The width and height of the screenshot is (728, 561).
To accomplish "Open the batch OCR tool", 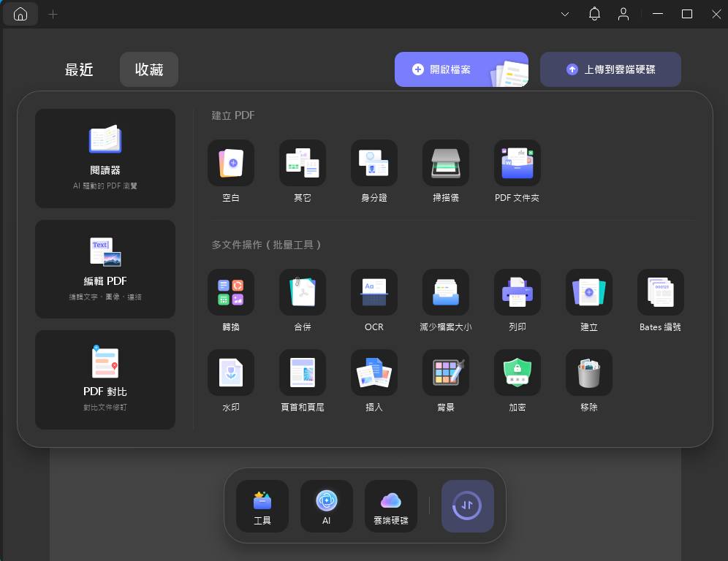I will [x=374, y=293].
